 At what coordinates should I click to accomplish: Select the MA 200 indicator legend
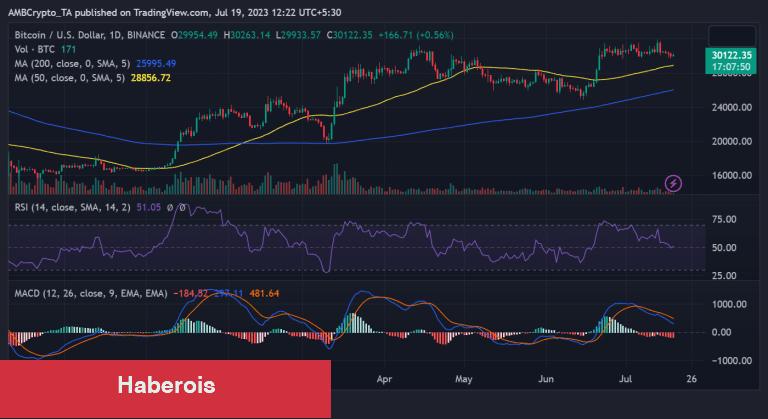pyautogui.click(x=72, y=64)
